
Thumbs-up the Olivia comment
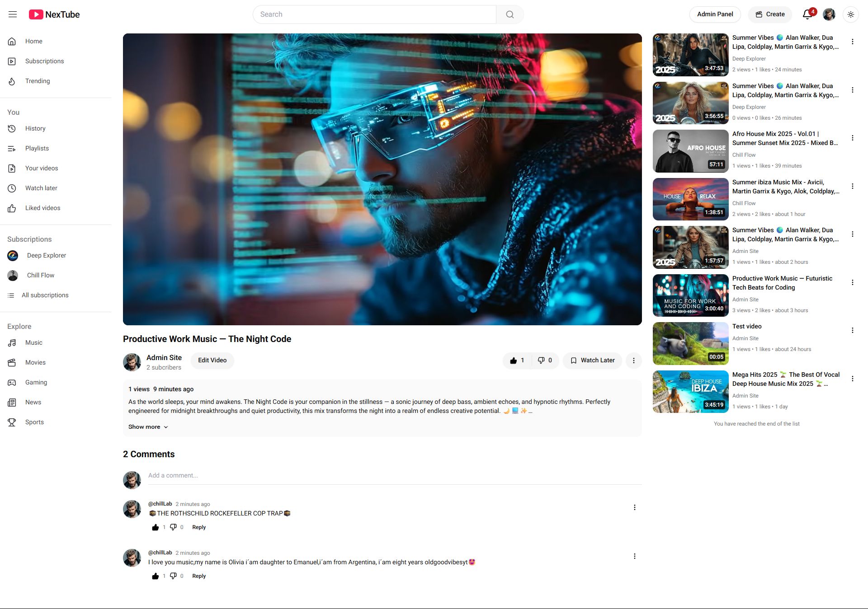(x=156, y=576)
